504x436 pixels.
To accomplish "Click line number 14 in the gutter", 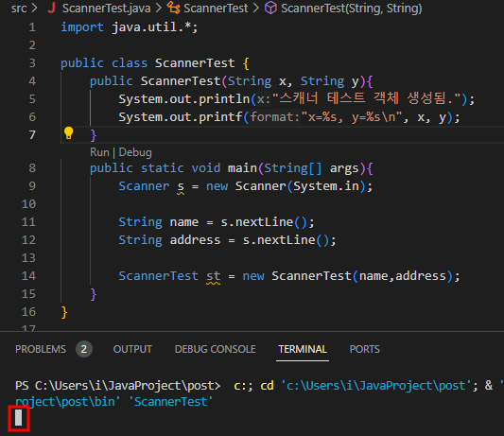I will point(28,276).
